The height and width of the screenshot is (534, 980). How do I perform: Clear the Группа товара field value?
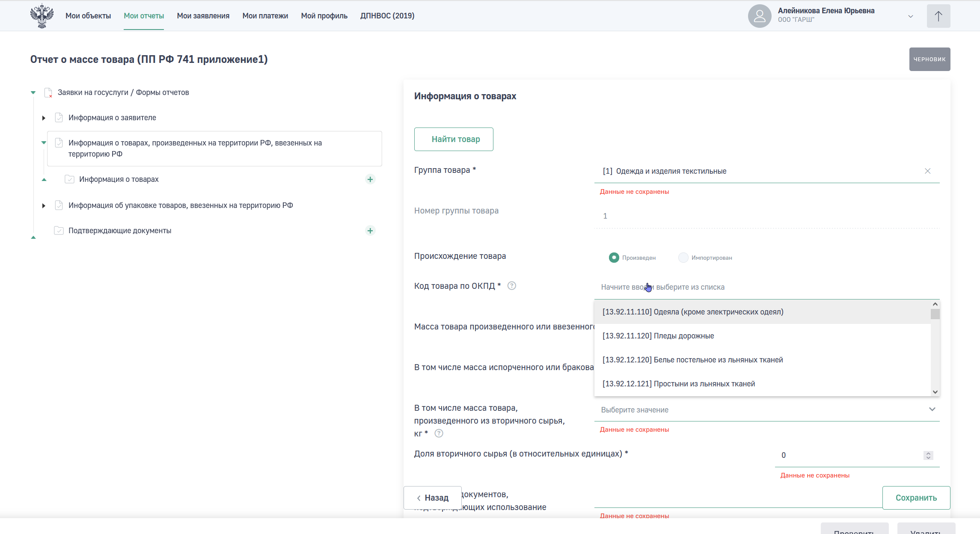tap(927, 171)
